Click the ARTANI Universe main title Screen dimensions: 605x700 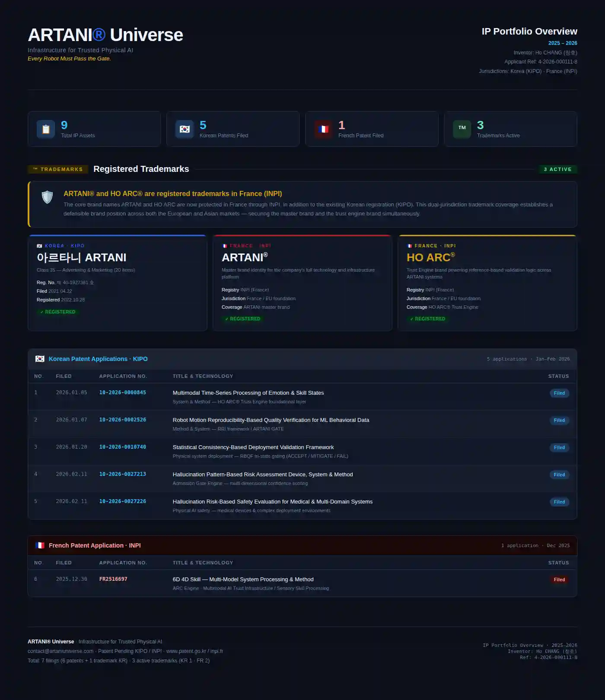pyautogui.click(x=105, y=35)
